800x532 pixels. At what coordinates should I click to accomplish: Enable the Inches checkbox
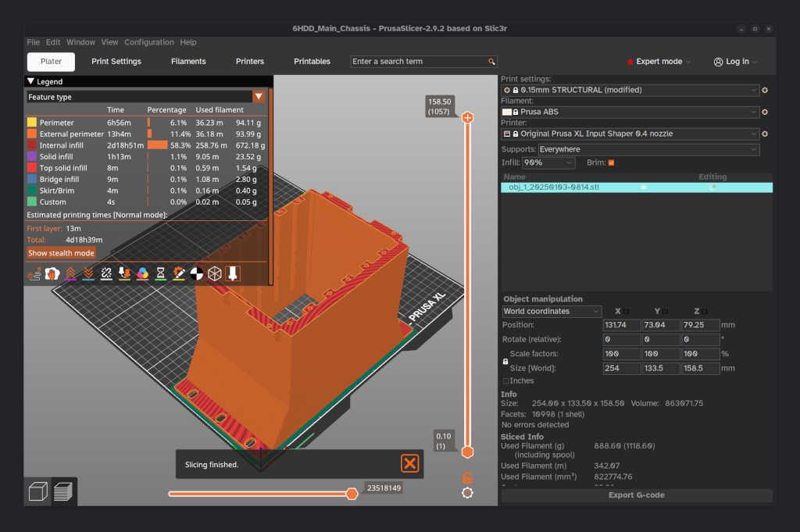pos(505,381)
